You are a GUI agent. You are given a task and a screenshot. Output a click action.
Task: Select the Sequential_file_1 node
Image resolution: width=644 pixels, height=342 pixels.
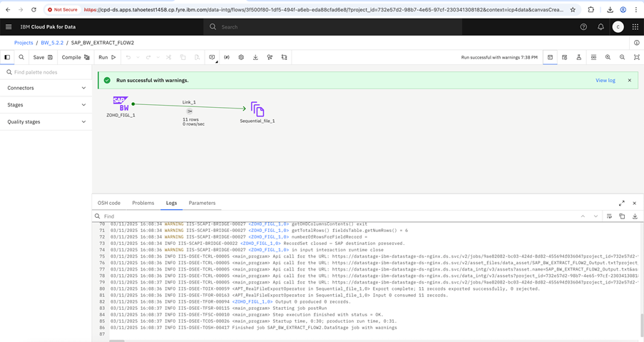tap(257, 109)
